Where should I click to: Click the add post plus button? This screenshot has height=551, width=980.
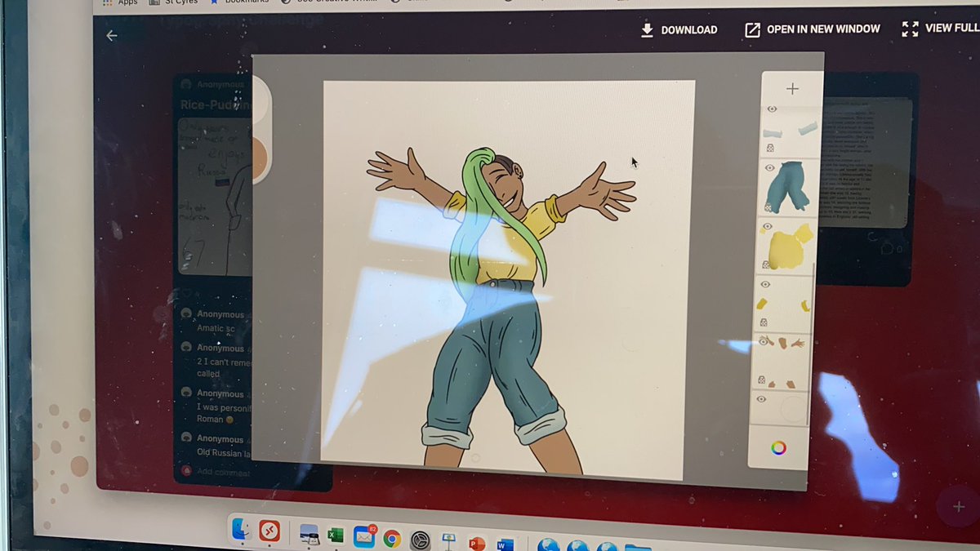coord(958,507)
